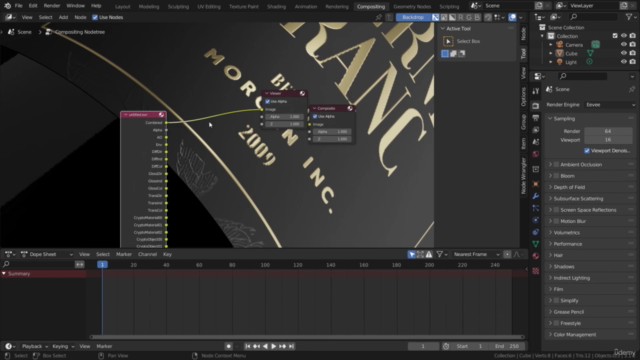Open the Render properties tab icon
This screenshot has height=360, width=640.
point(536,106)
